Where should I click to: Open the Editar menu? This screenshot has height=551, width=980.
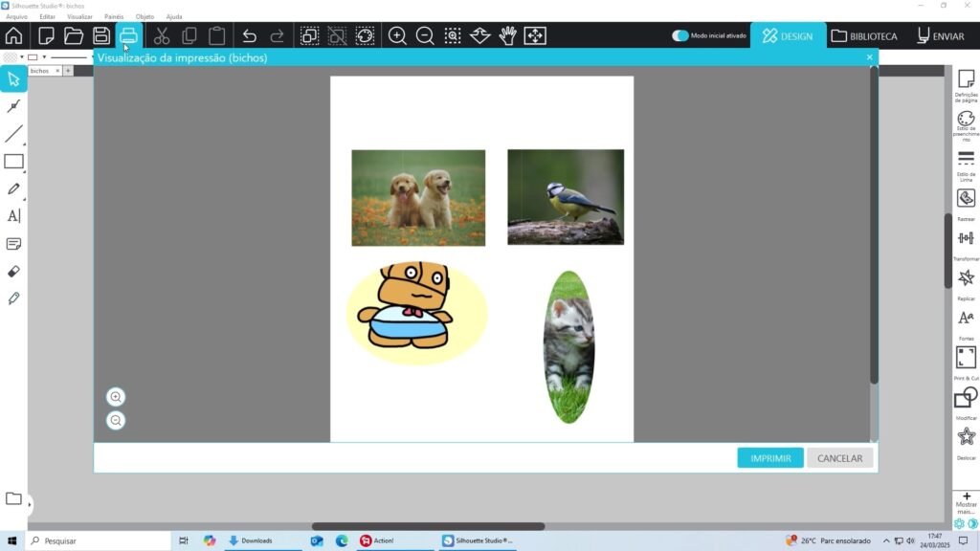(48, 17)
